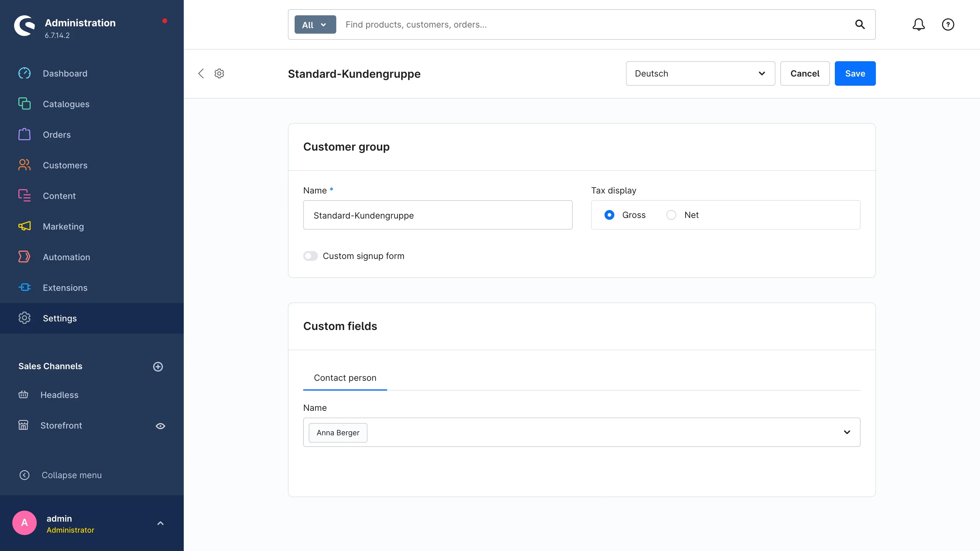Click the search magnifier icon
Image resolution: width=980 pixels, height=551 pixels.
(x=860, y=25)
